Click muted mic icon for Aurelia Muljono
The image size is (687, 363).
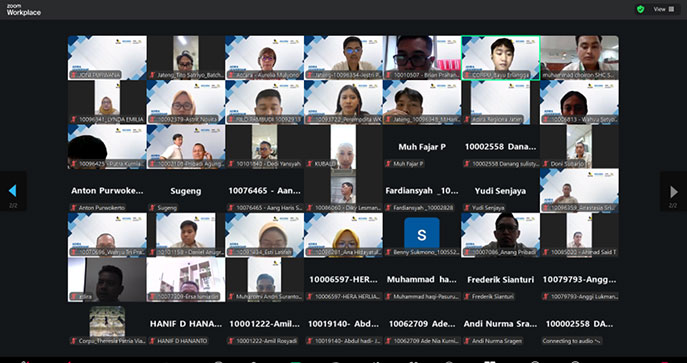click(230, 75)
